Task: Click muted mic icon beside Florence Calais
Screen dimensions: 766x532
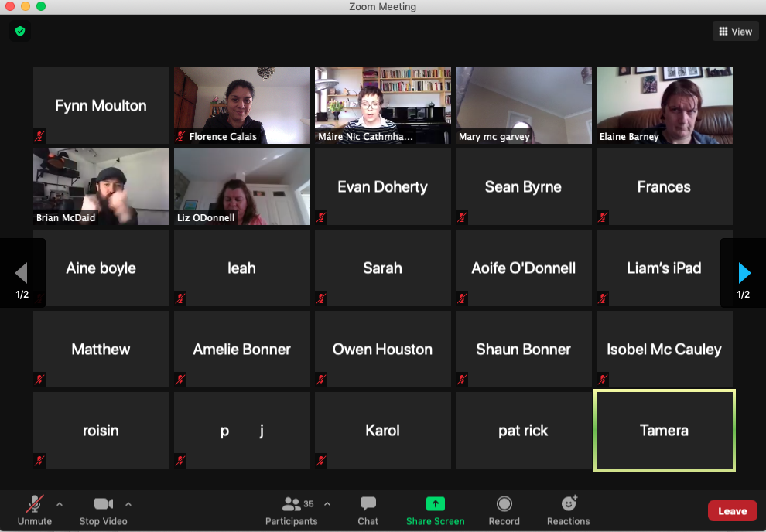Action: coord(181,136)
